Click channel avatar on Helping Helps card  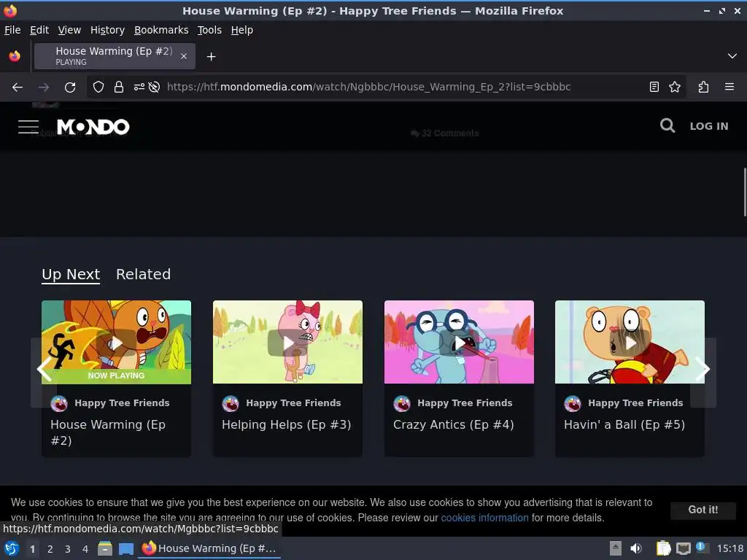pyautogui.click(x=231, y=404)
